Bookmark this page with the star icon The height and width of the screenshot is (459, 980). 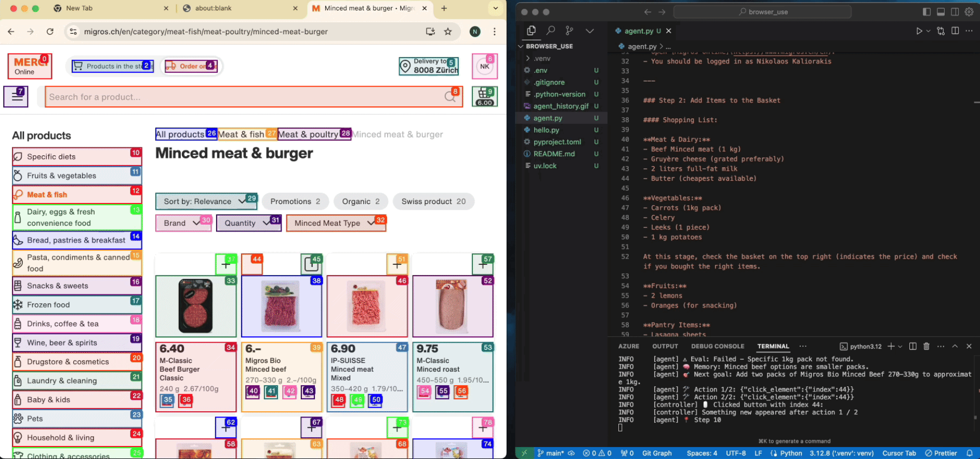point(448,32)
